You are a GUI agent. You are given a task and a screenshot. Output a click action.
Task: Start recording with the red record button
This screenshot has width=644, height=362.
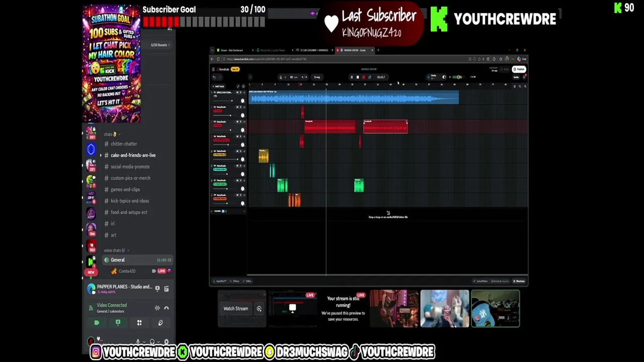tap(364, 77)
